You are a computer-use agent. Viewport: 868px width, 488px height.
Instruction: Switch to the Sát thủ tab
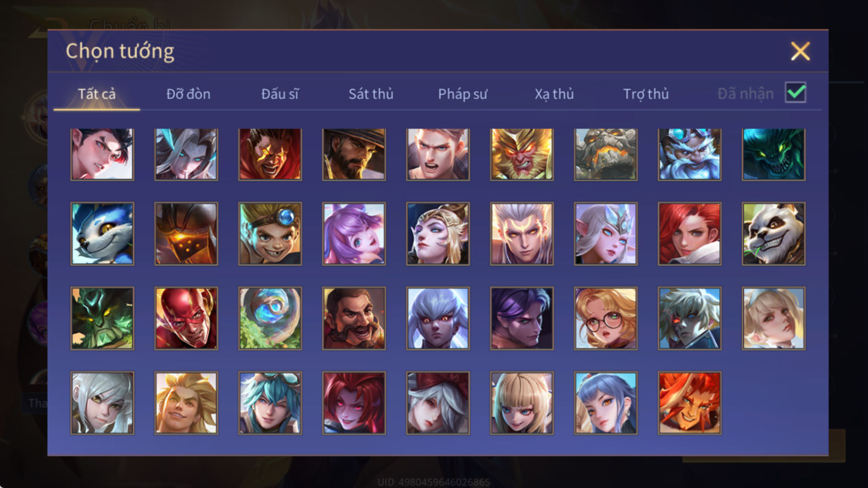click(x=371, y=94)
